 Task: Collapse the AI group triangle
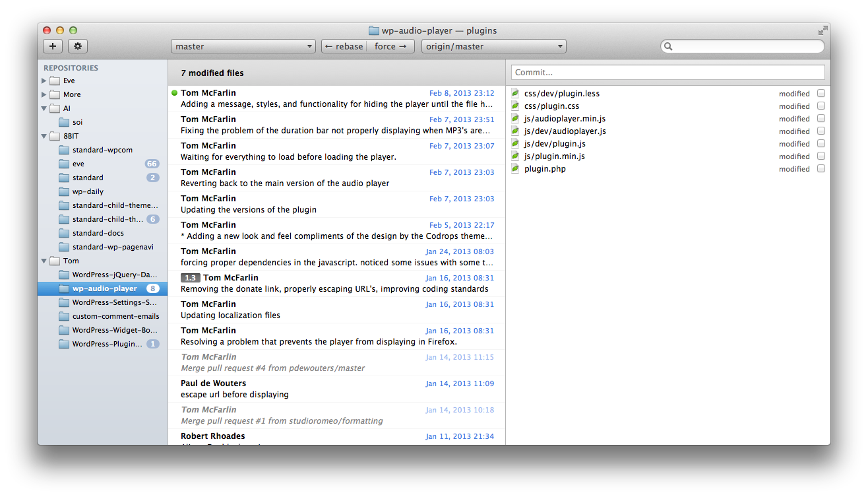pos(44,108)
